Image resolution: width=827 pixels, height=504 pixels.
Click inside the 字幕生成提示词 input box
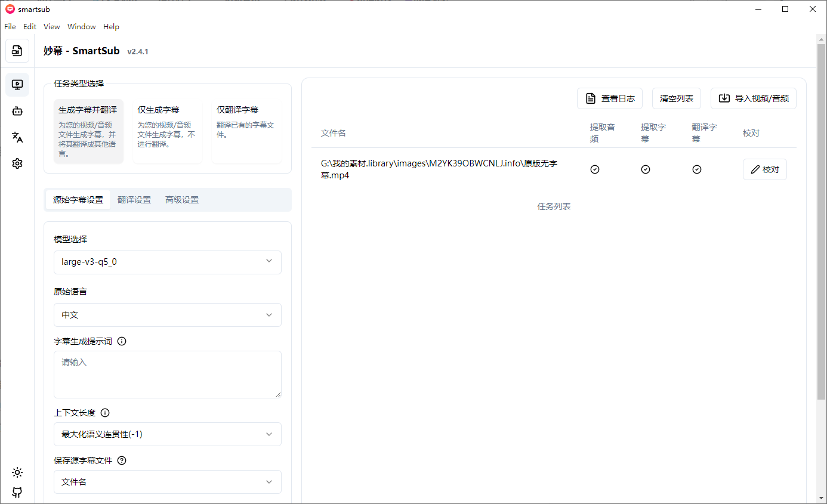click(167, 374)
